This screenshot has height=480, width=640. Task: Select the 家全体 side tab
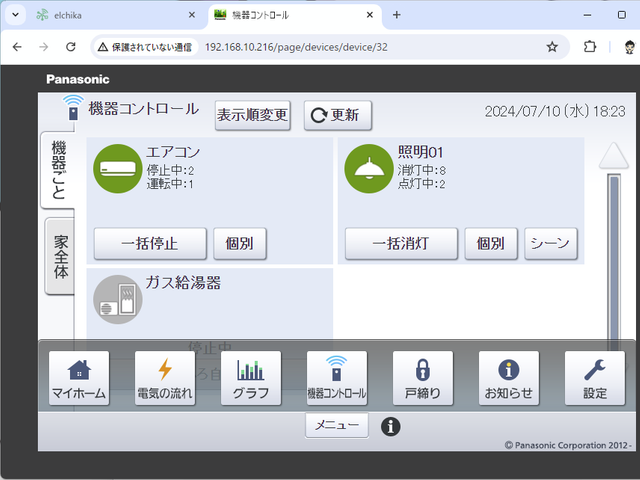point(60,256)
